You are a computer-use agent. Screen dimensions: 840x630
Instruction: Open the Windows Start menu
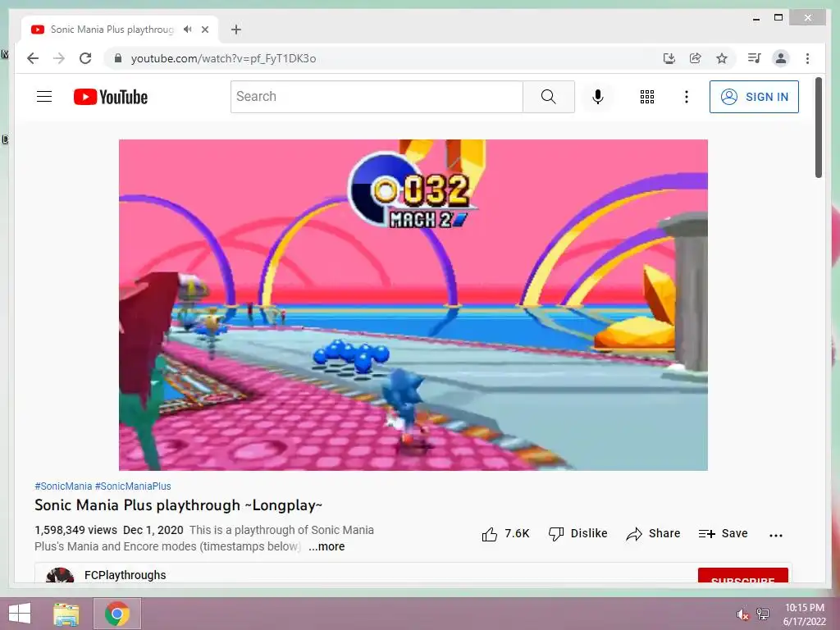pyautogui.click(x=20, y=614)
